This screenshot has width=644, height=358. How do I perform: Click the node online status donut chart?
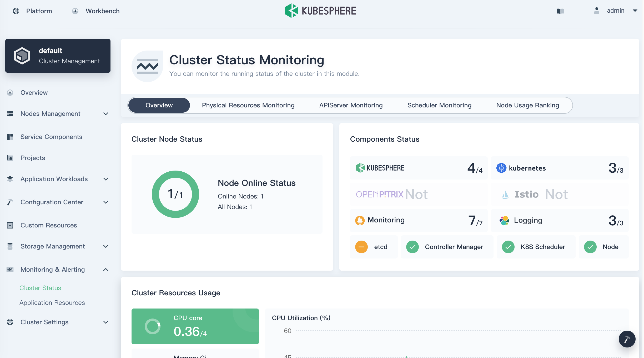tap(175, 194)
